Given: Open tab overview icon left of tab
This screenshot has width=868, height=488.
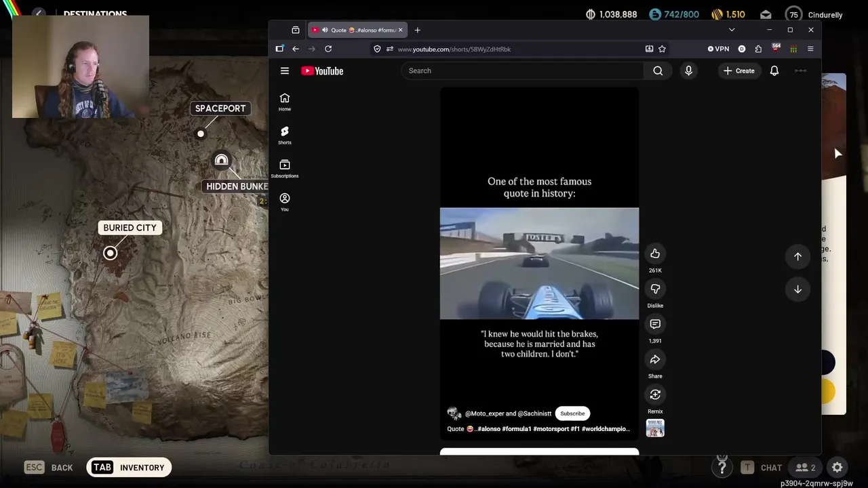Looking at the screenshot, I should pos(296,30).
